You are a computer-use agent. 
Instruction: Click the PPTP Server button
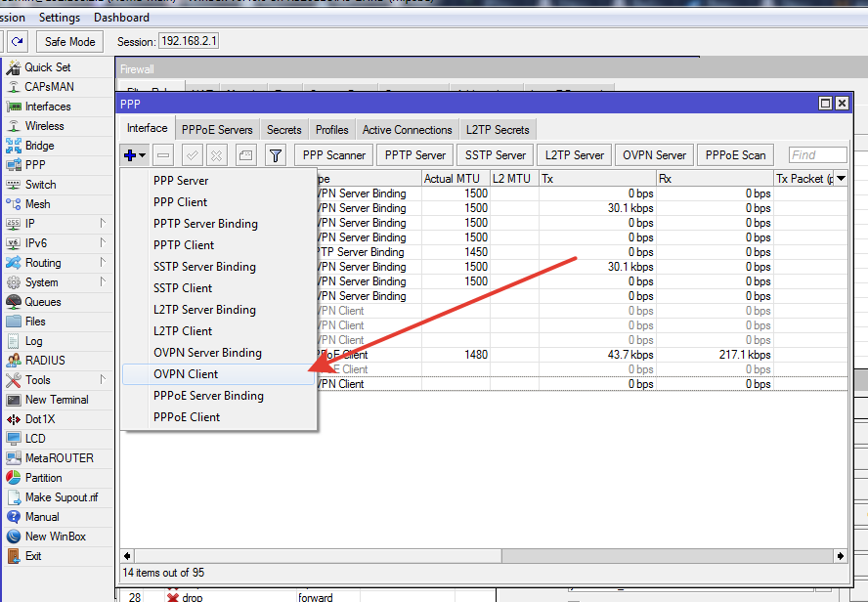point(415,155)
